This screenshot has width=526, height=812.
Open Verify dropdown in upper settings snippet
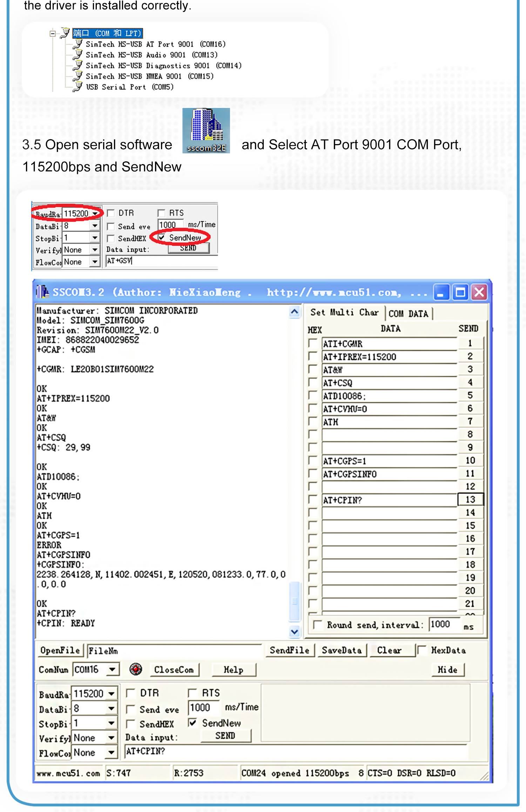pyautogui.click(x=95, y=250)
